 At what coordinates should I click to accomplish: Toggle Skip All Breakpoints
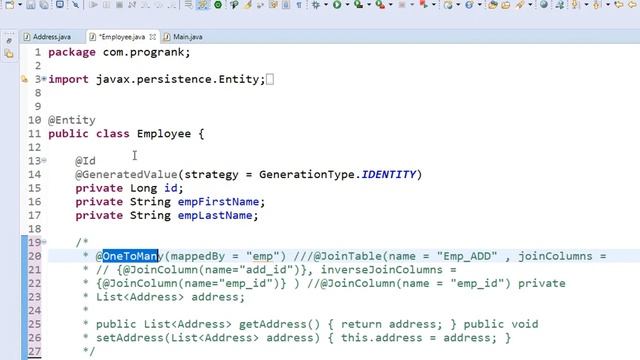pos(75,4)
